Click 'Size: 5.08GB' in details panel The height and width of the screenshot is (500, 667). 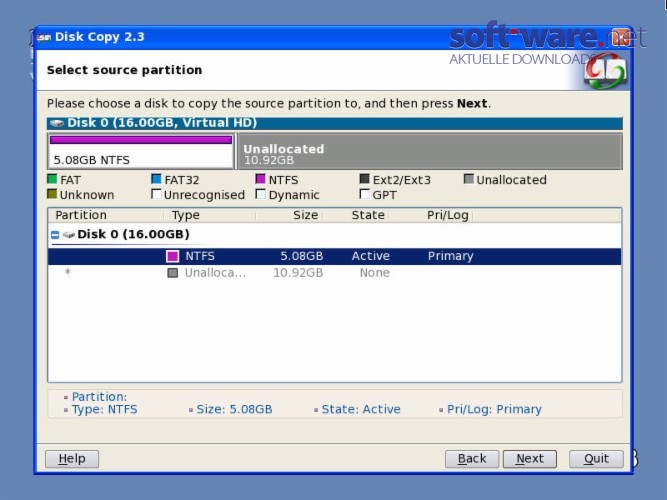coord(234,409)
